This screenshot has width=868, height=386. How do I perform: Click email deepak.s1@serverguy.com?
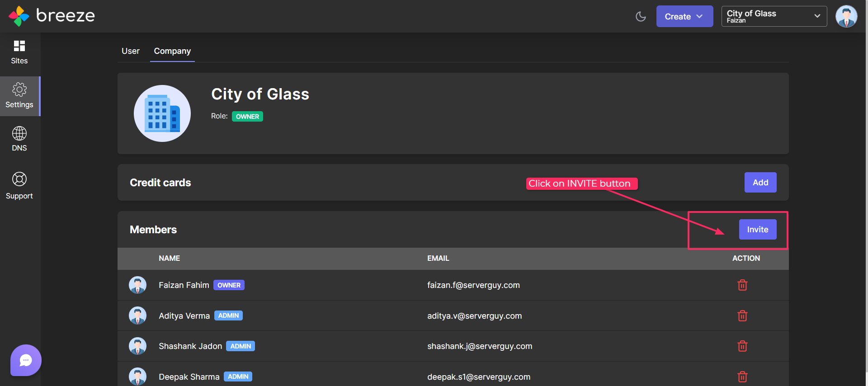point(479,377)
